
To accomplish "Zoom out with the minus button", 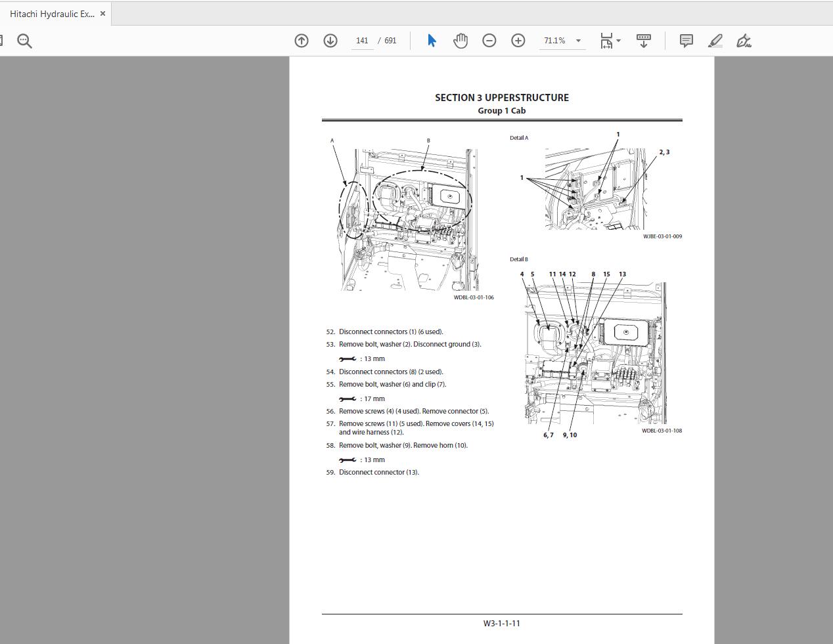I will (x=489, y=41).
